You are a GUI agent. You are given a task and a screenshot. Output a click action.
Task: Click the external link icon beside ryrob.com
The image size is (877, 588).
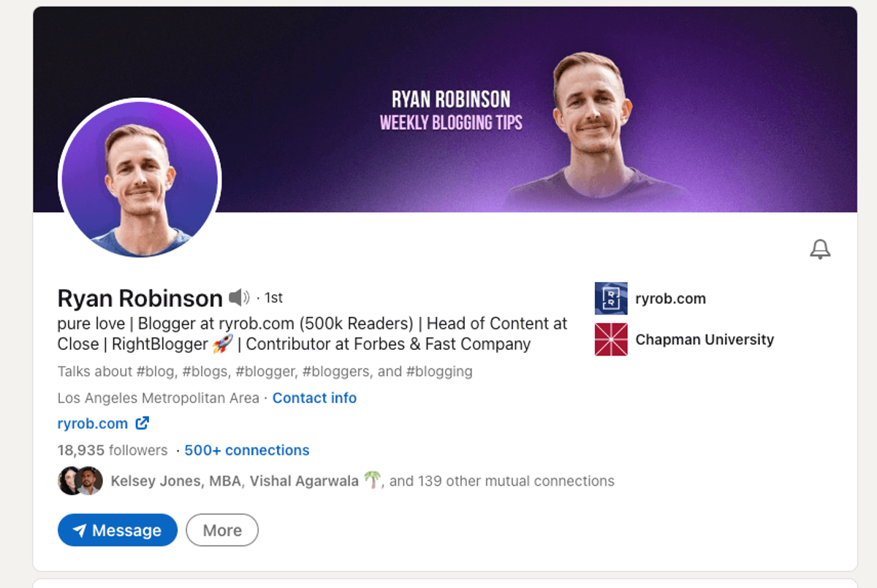(143, 423)
